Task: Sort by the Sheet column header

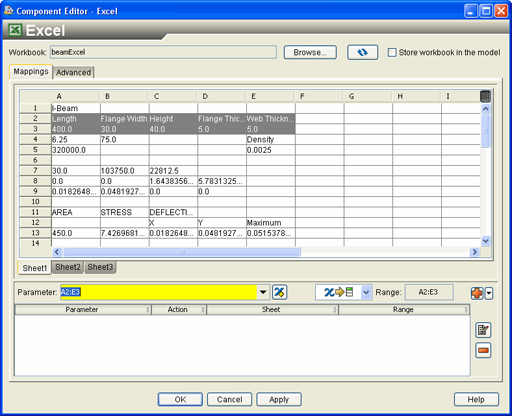Action: (272, 310)
